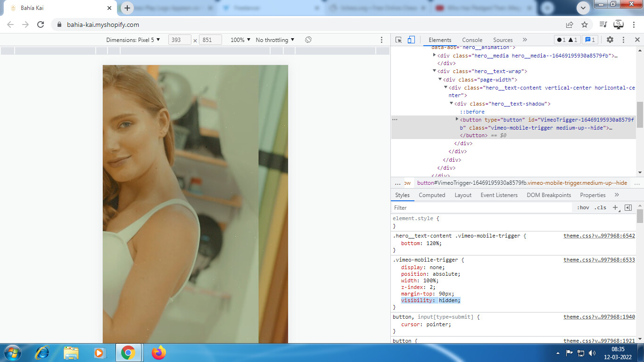
Task: Open the Dimensions: Pixel 5 dropdown
Action: point(133,40)
